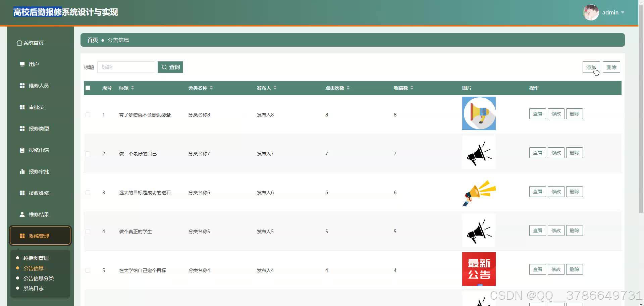Sort by 点击次数 column arrows

(x=348, y=88)
